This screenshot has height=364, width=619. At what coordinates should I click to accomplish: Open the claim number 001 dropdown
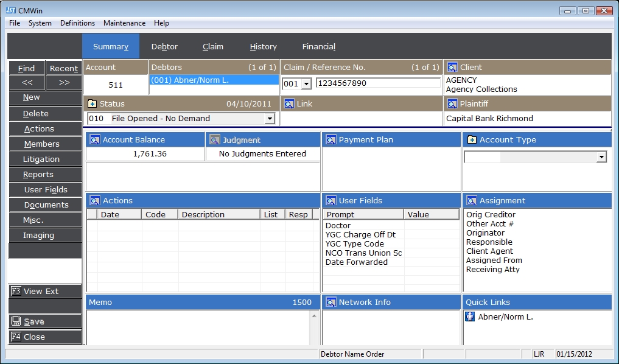[306, 83]
